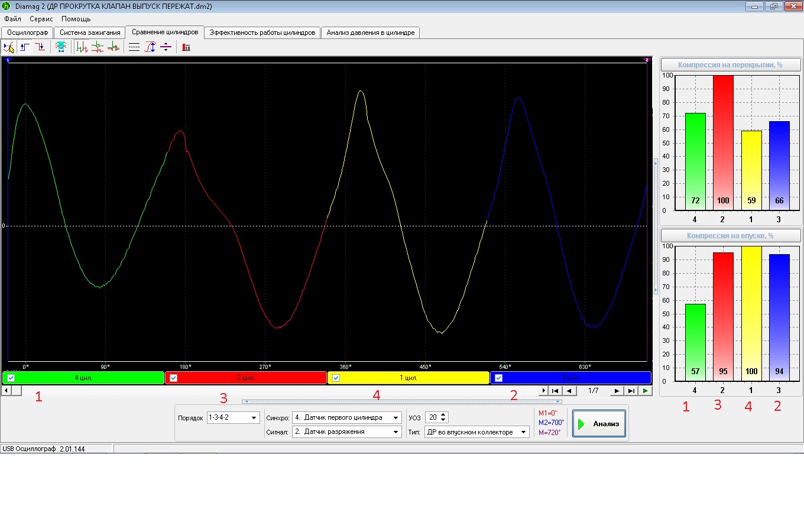Screen dimensions: 804x532
Task: Go to the next frame
Action: pyautogui.click(x=617, y=391)
